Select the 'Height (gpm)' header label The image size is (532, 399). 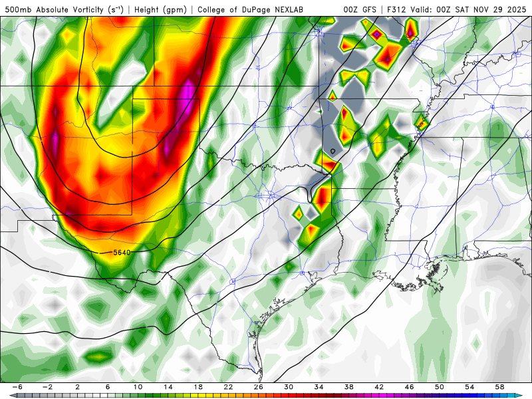[160, 10]
